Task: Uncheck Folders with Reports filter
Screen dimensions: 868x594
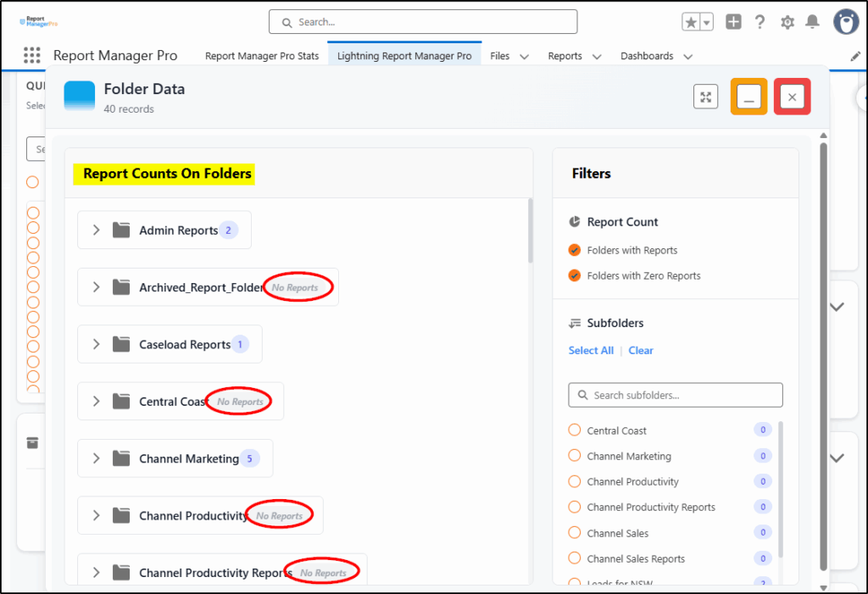Action: 575,250
